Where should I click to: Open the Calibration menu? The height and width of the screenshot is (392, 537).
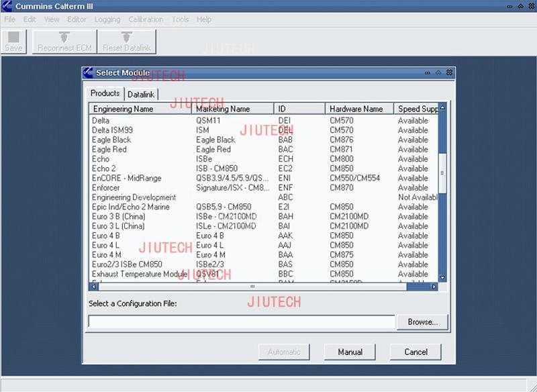146,19
